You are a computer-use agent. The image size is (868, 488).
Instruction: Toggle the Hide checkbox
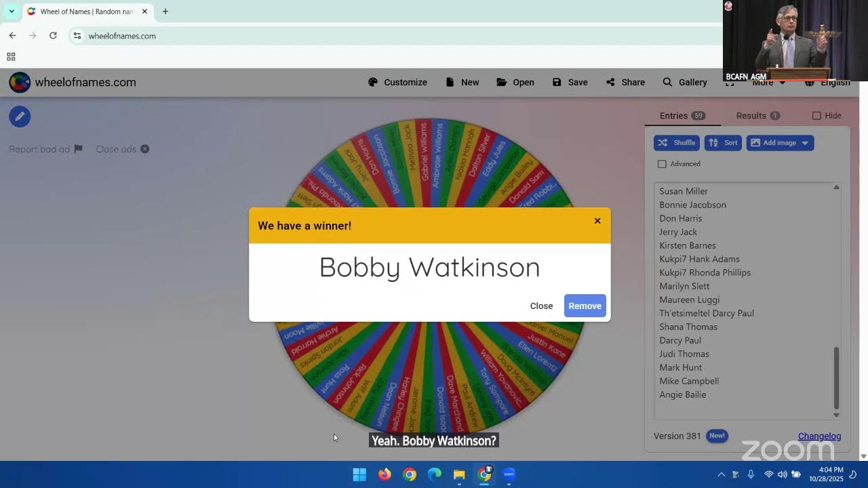(x=816, y=116)
